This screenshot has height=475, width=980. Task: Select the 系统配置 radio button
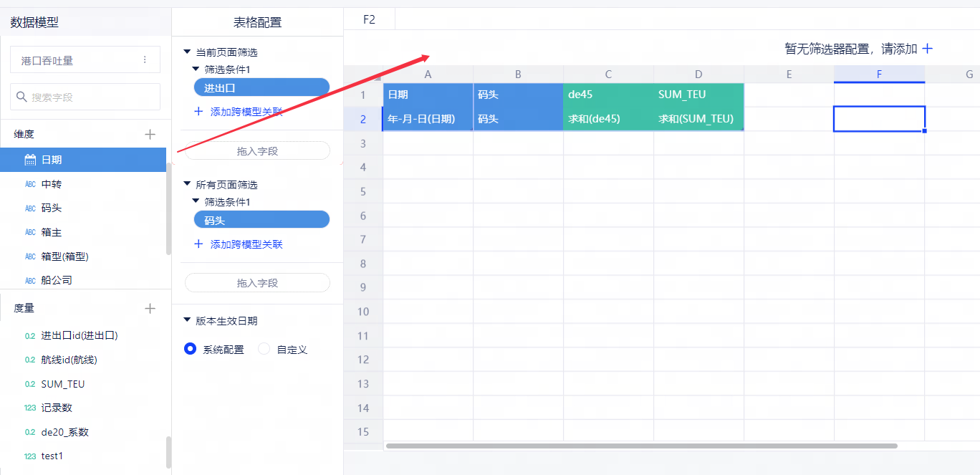click(190, 350)
